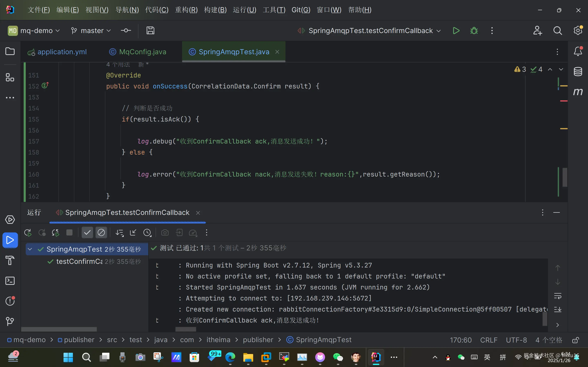Collapse the SpringAmqpTest tree node

tap(30, 249)
